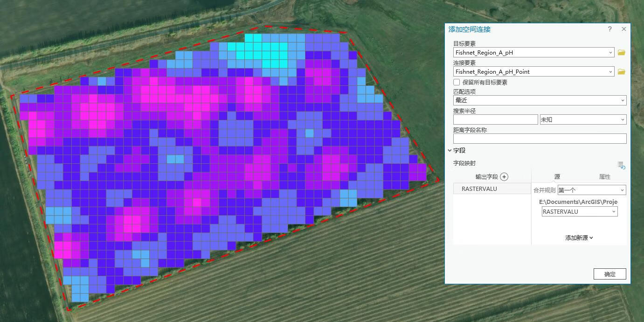Click the 确定 button
This screenshot has width=644, height=322.
pyautogui.click(x=609, y=274)
